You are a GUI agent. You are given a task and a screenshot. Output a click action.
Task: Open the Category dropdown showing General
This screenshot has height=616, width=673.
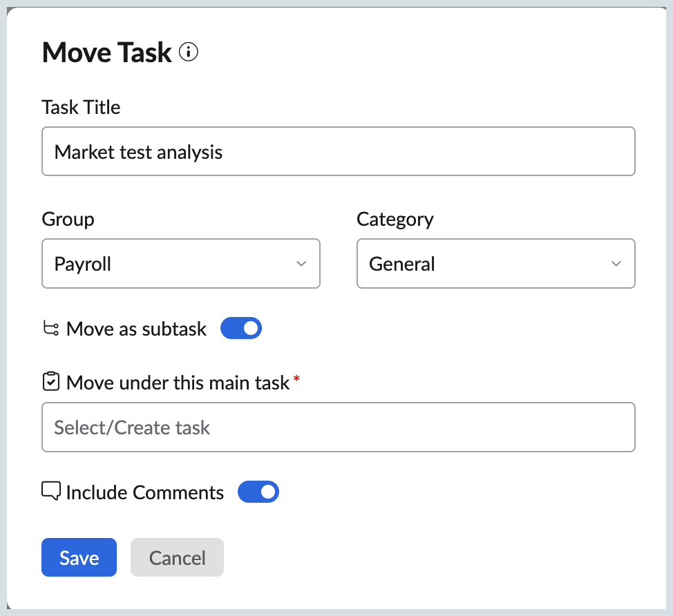[495, 264]
